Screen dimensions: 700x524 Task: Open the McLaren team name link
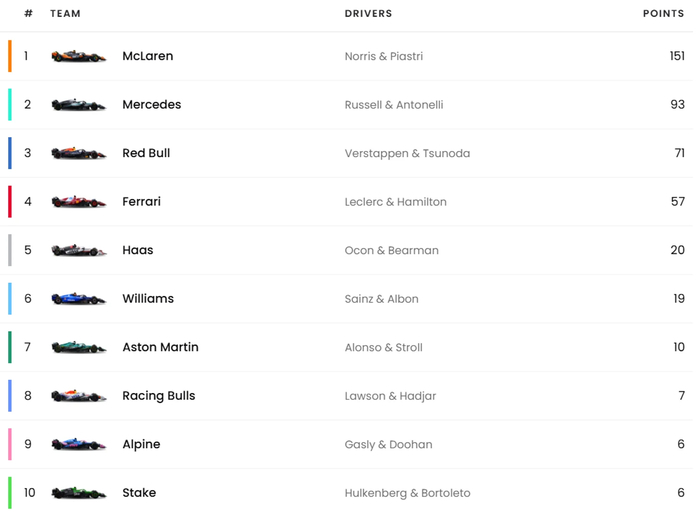tap(148, 56)
